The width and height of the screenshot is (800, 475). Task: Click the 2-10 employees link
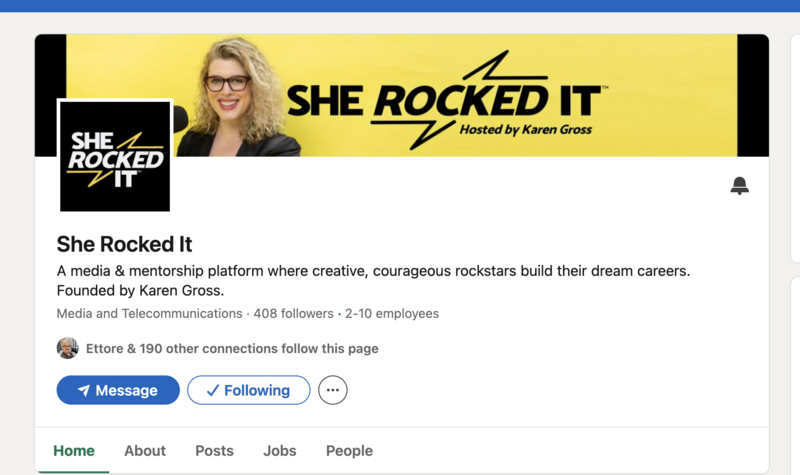click(x=392, y=313)
